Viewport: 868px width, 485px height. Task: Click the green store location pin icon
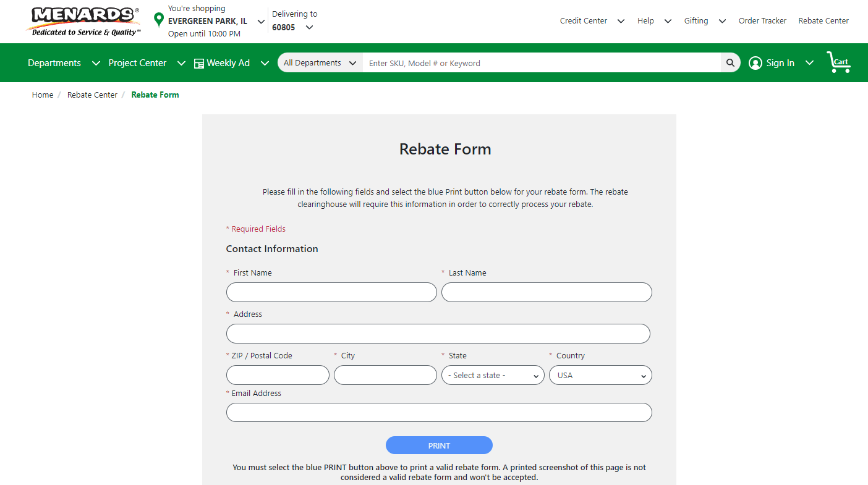pos(159,20)
